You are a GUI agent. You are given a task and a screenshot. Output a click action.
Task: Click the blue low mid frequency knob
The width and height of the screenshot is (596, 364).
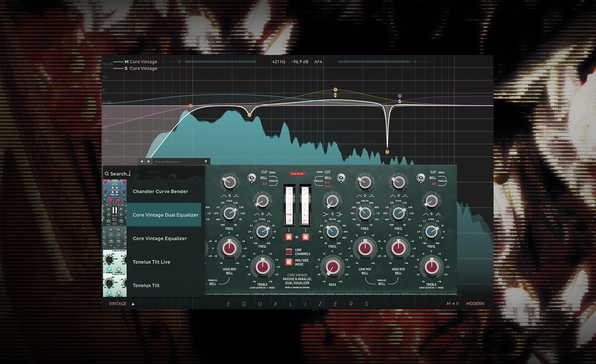(365, 213)
